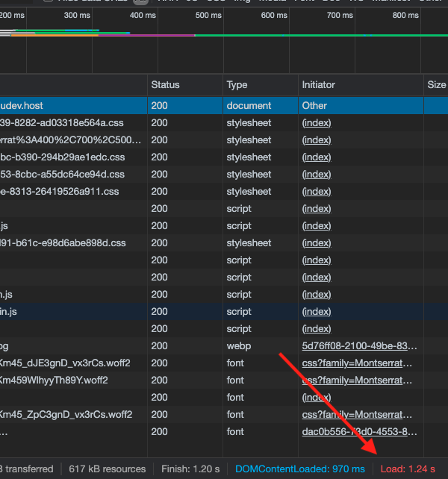The width and height of the screenshot is (448, 479).
Task: Open the (index) initiator of l91-b61c-e98d6abe898d.css
Action: tap(317, 243)
